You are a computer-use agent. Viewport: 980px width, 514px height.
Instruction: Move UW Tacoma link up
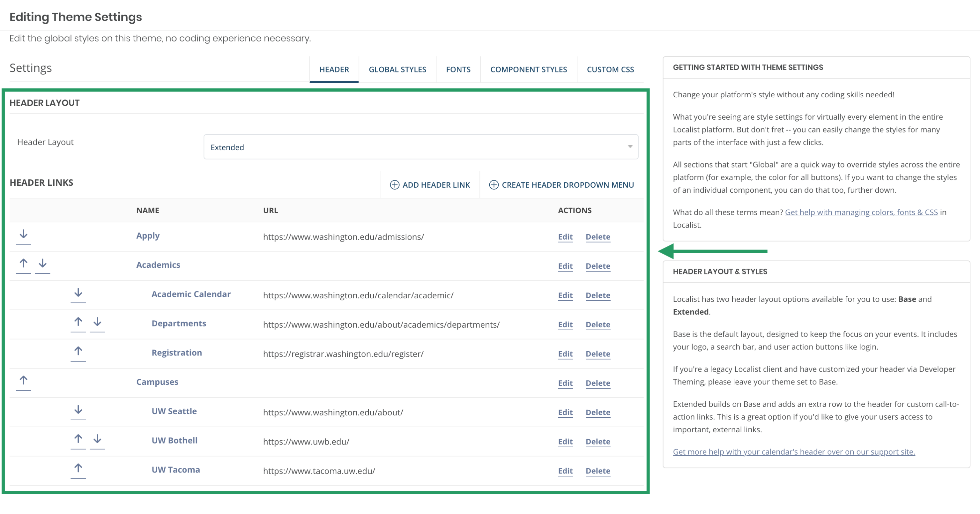point(78,469)
